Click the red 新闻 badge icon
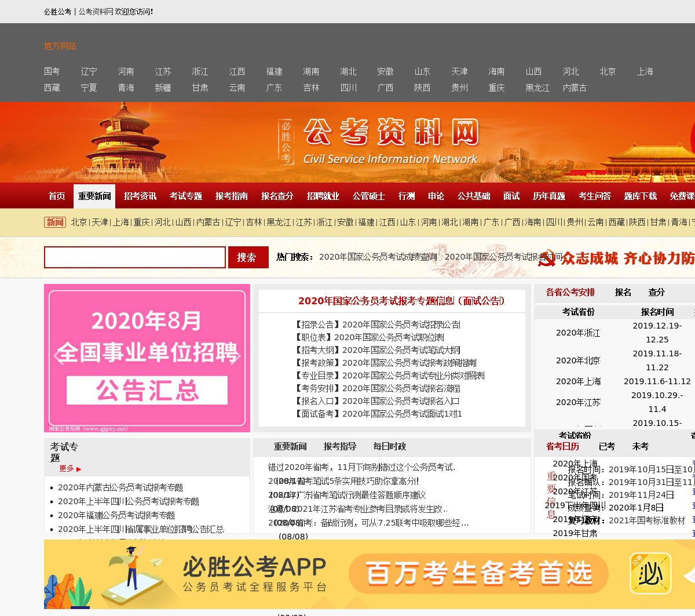Image resolution: width=695 pixels, height=616 pixels. click(55, 223)
